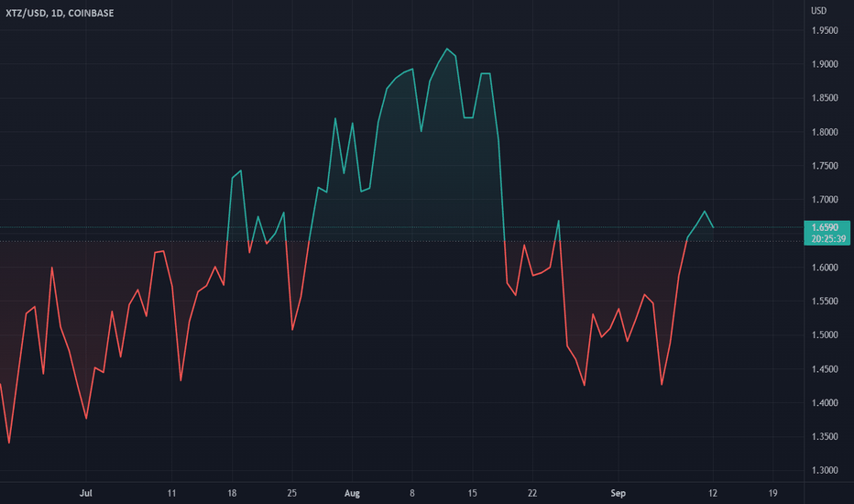Click the 8 date label on time axis

click(x=411, y=493)
